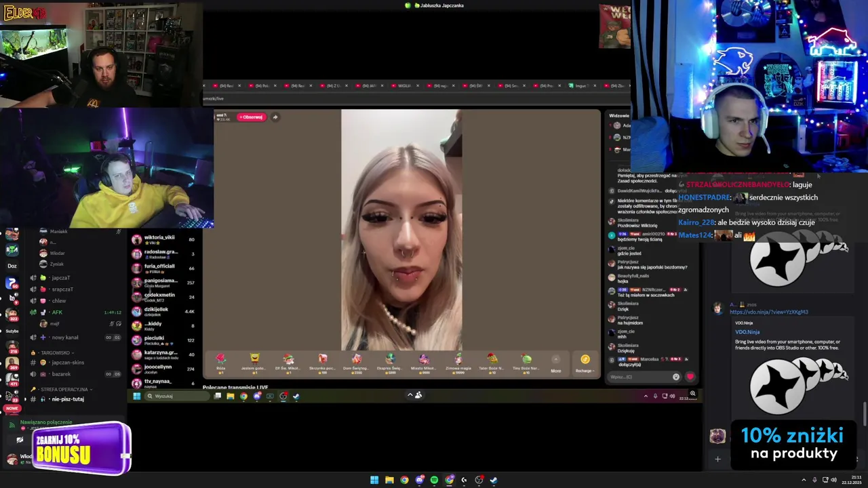Send a like with the heart button
Viewport: 868px width, 488px height.
click(690, 377)
